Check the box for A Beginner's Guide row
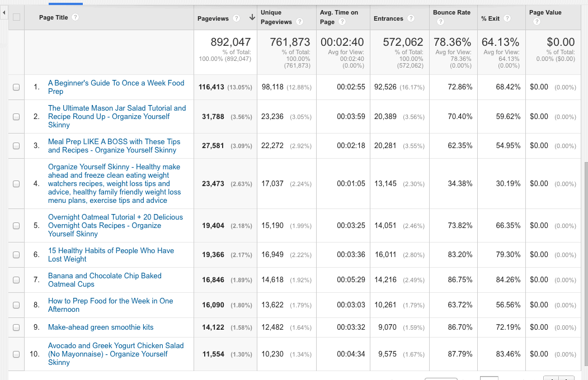The width and height of the screenshot is (588, 380). pos(16,87)
